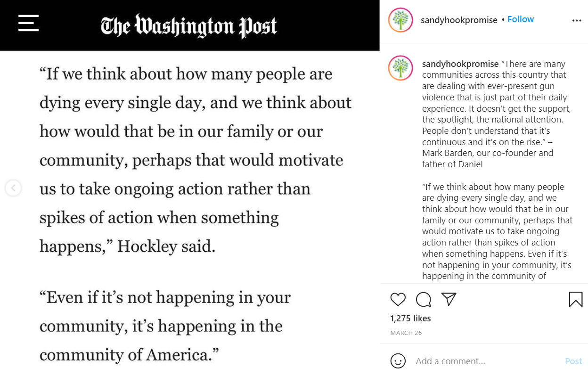Save post with the bookmark icon
This screenshot has height=376, width=588.
pyautogui.click(x=576, y=299)
